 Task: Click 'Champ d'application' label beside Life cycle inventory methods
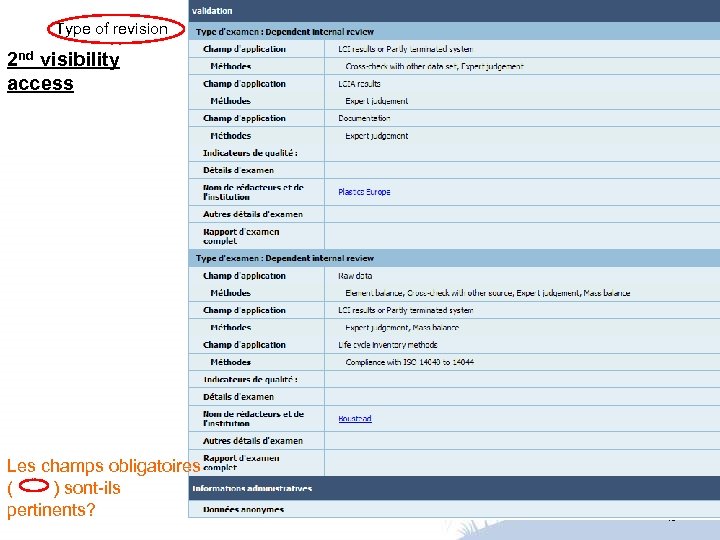244,344
